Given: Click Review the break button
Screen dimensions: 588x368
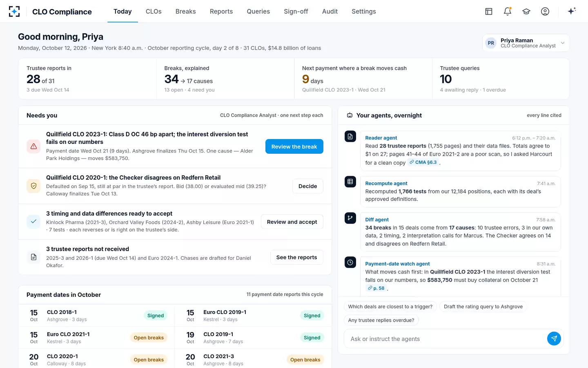Looking at the screenshot, I should [x=294, y=146].
